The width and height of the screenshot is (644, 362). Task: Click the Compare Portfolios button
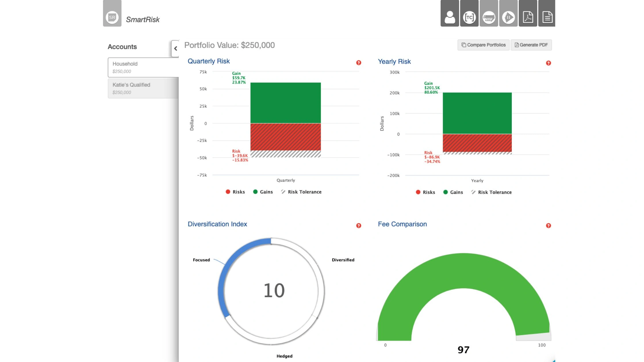(483, 45)
